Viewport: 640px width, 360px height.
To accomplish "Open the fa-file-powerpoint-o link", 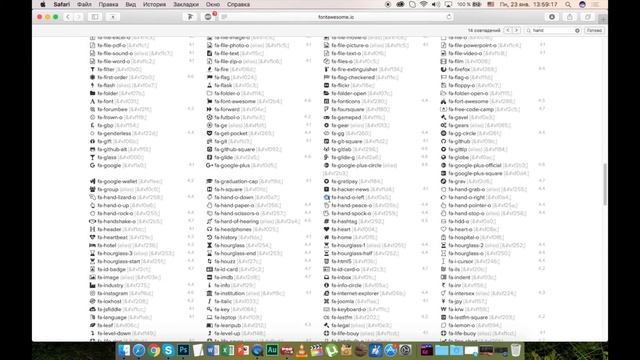I will [x=472, y=45].
